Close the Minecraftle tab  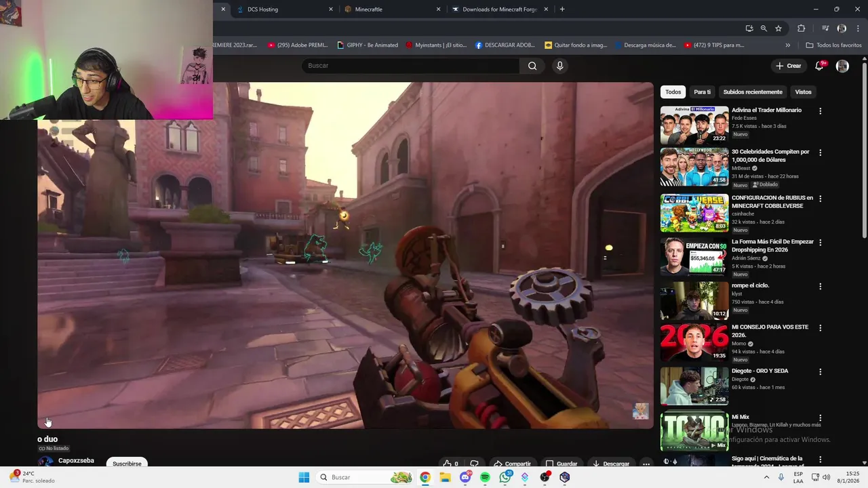coord(438,9)
